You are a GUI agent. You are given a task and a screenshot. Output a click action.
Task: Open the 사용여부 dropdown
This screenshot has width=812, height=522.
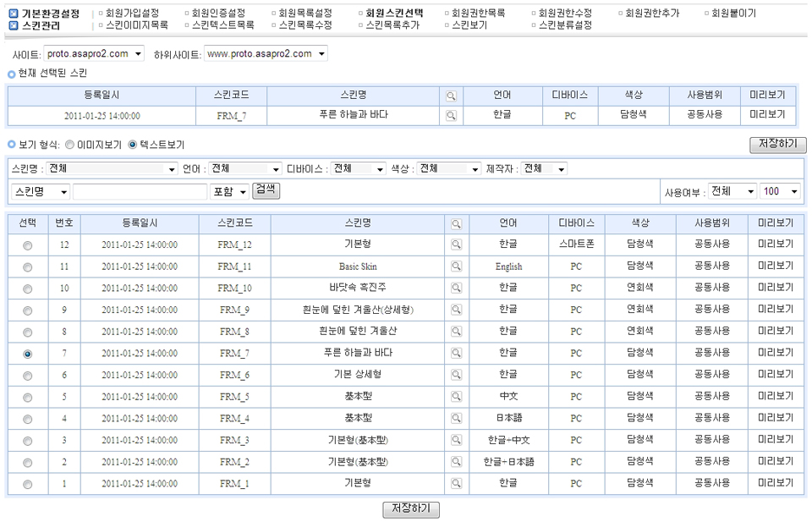pos(732,192)
